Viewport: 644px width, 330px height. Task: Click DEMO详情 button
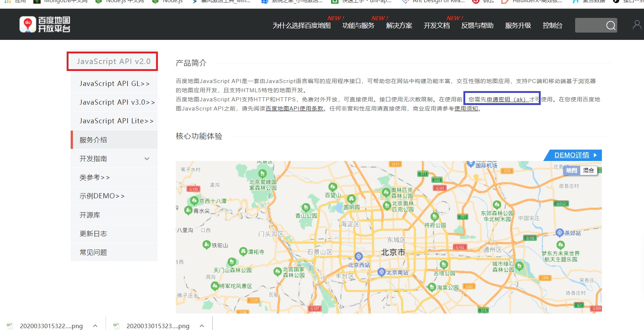coord(573,155)
